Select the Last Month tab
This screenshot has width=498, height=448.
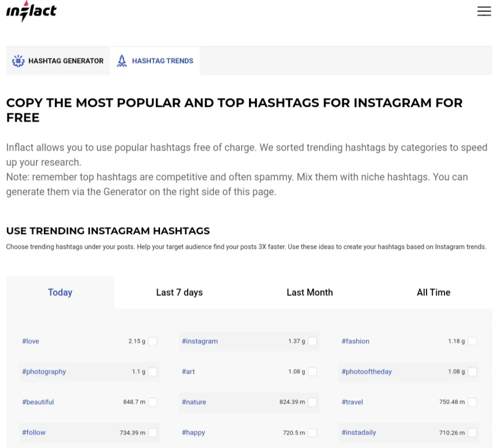(310, 292)
